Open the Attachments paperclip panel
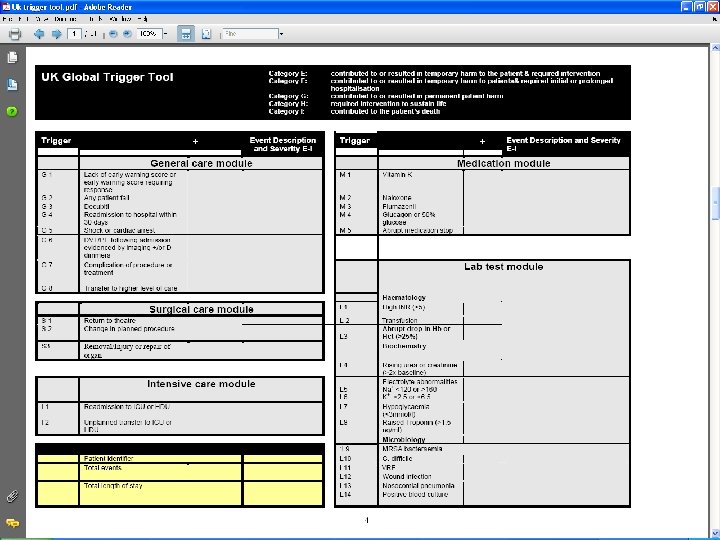Viewport: 720px width, 540px height. [12, 496]
